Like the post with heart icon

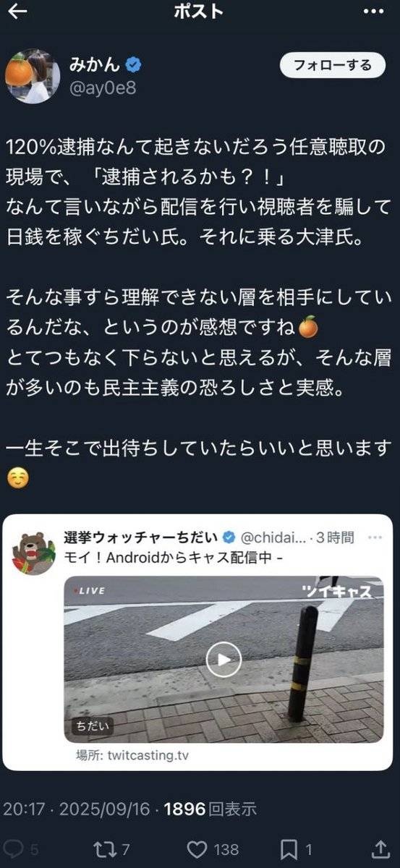point(196,848)
